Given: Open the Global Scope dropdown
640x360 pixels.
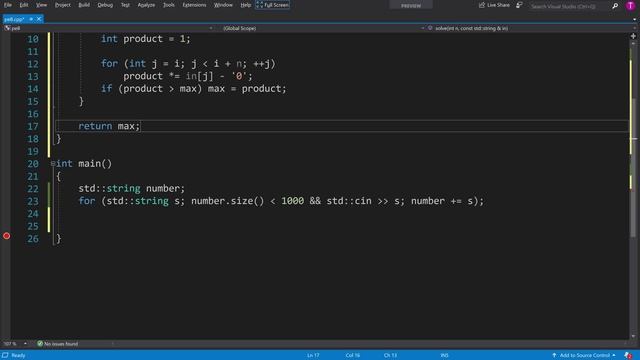Looking at the screenshot, I should [321, 28].
